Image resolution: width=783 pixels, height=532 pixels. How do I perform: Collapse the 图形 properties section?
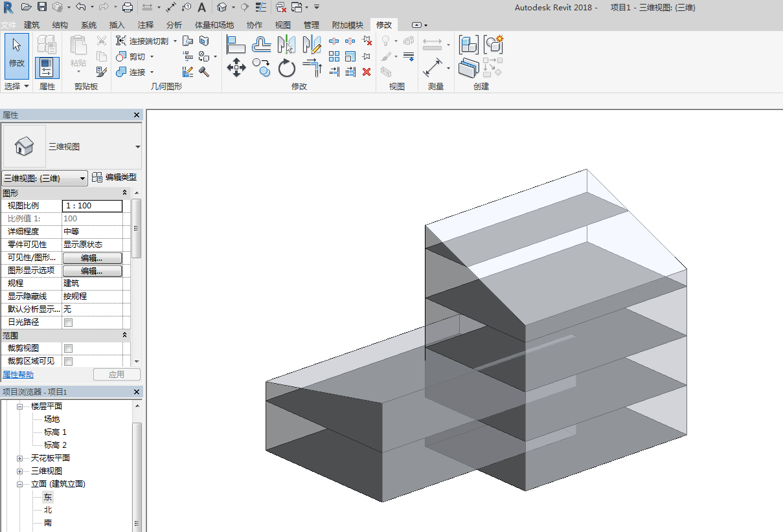[x=125, y=193]
